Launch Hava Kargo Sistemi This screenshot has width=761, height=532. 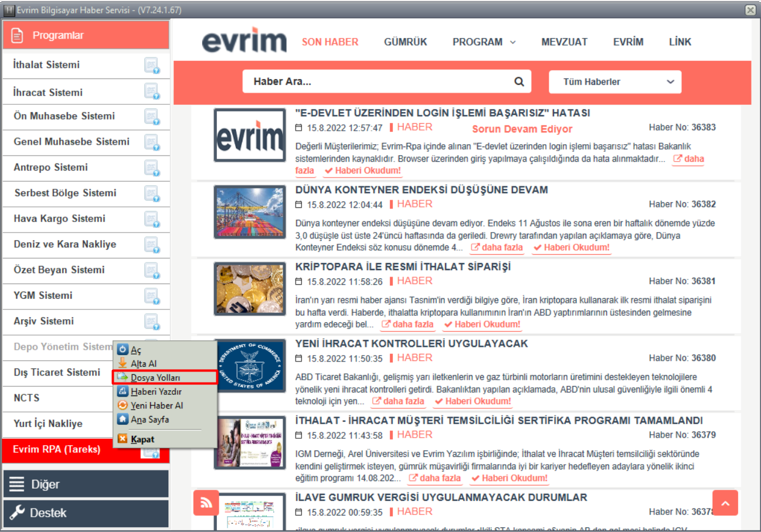tap(60, 219)
